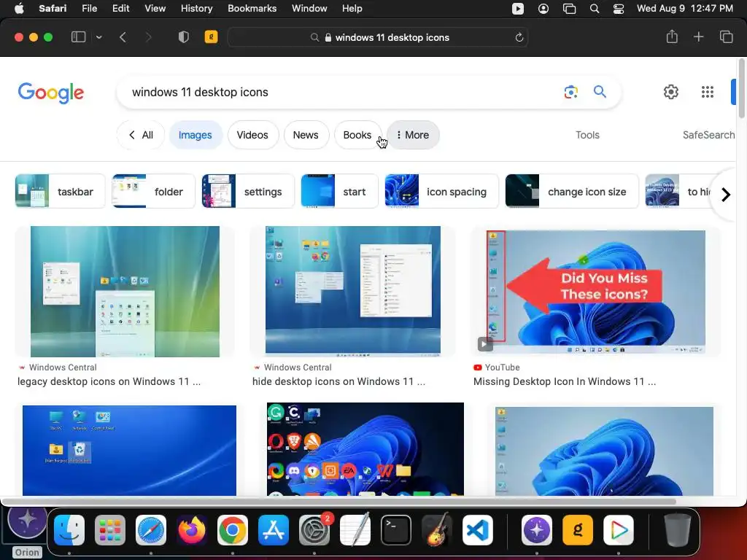The height and width of the screenshot is (560, 747).
Task: Click the vertical page scrollbar
Action: pyautogui.click(x=741, y=88)
